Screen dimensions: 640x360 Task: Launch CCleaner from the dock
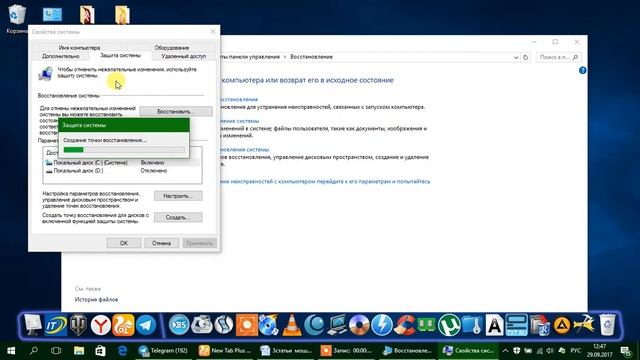click(404, 325)
